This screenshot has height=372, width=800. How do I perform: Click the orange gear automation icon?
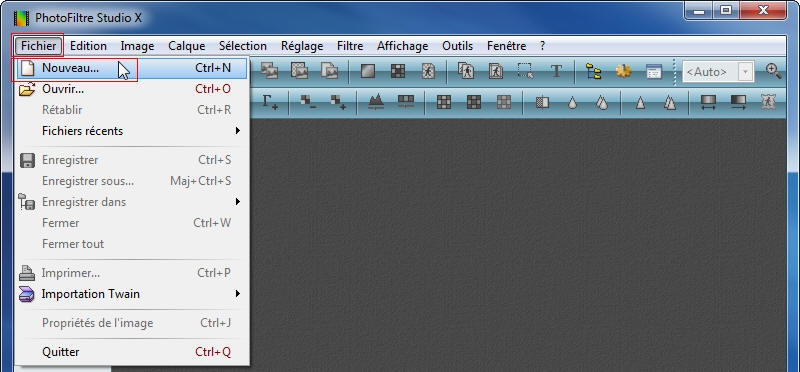click(623, 71)
